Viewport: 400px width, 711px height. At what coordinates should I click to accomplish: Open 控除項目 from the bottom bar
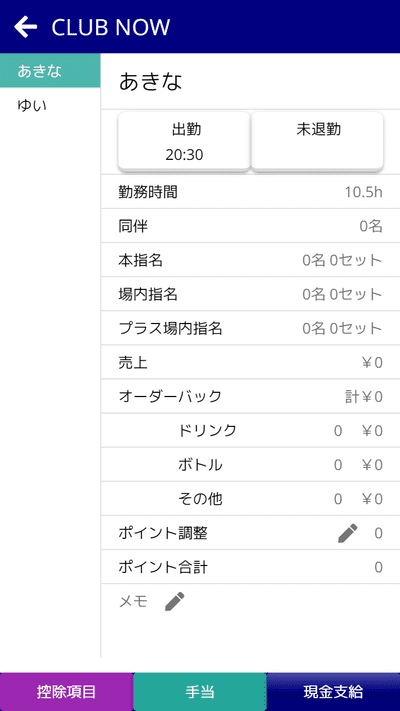tap(66, 692)
